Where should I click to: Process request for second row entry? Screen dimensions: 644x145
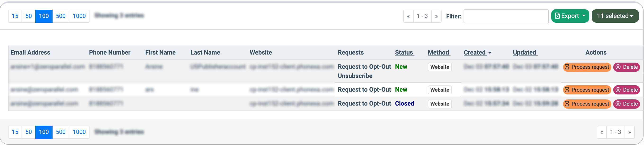click(587, 90)
